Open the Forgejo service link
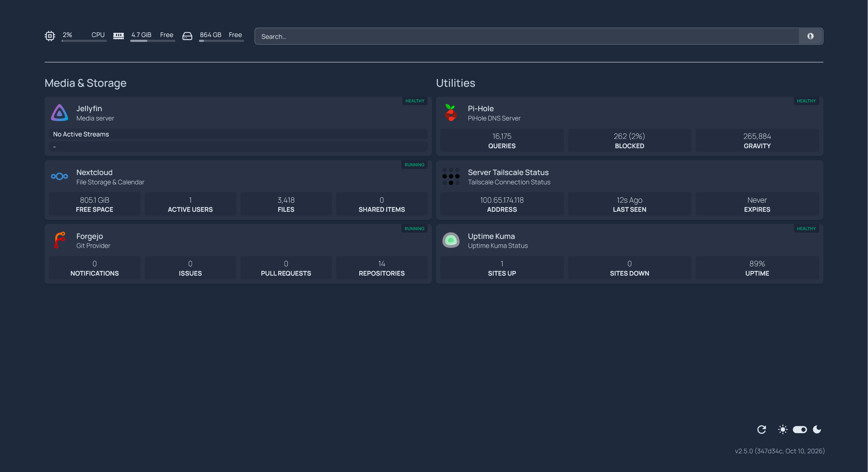The image size is (868, 472). click(90, 236)
